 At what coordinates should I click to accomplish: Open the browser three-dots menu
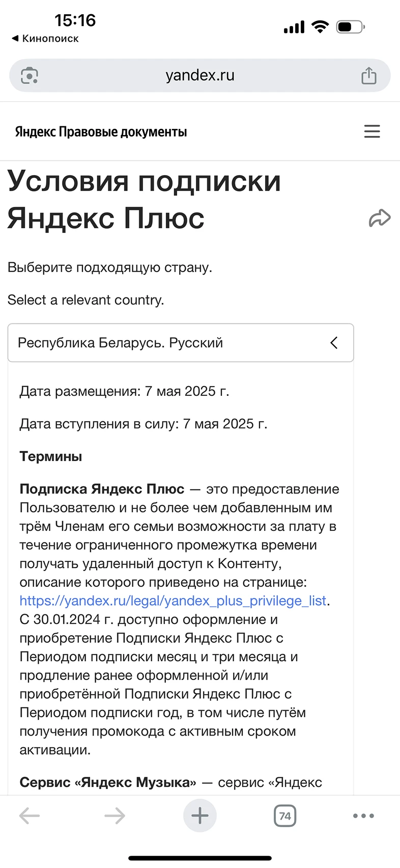tap(363, 816)
